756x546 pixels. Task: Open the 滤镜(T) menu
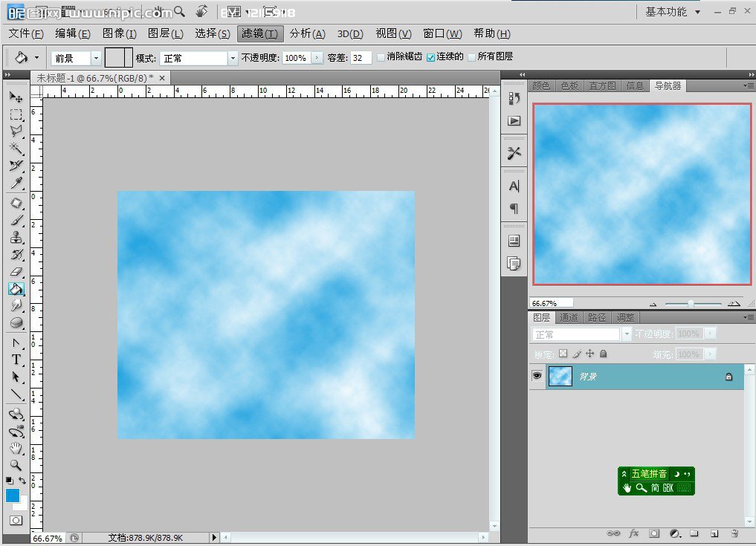coord(260,33)
